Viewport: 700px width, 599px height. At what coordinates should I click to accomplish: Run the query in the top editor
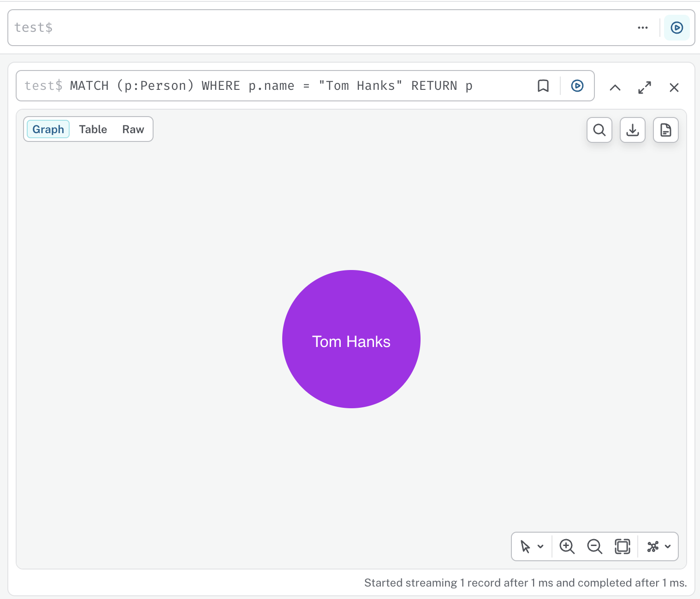pos(676,28)
